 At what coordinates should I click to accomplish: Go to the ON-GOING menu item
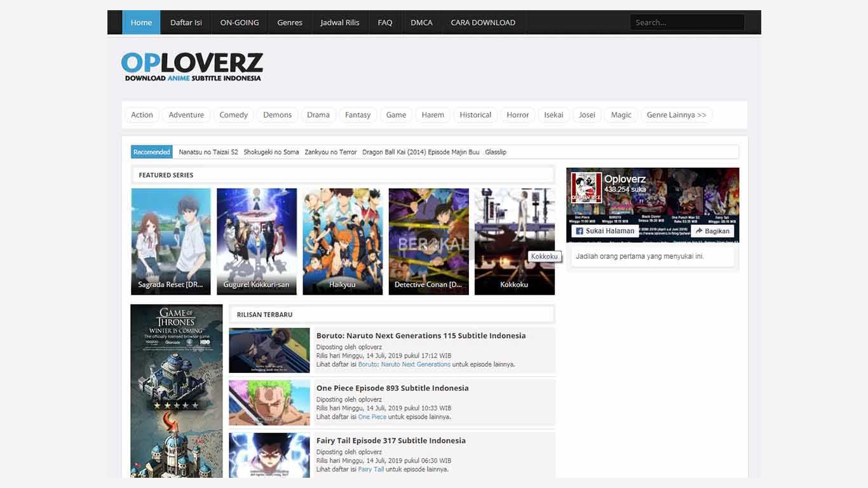[240, 22]
